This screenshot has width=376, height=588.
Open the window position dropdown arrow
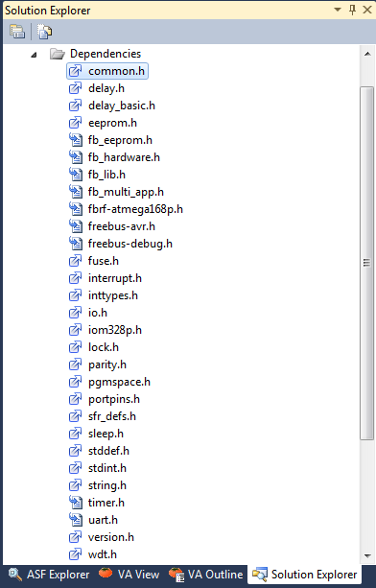(338, 10)
